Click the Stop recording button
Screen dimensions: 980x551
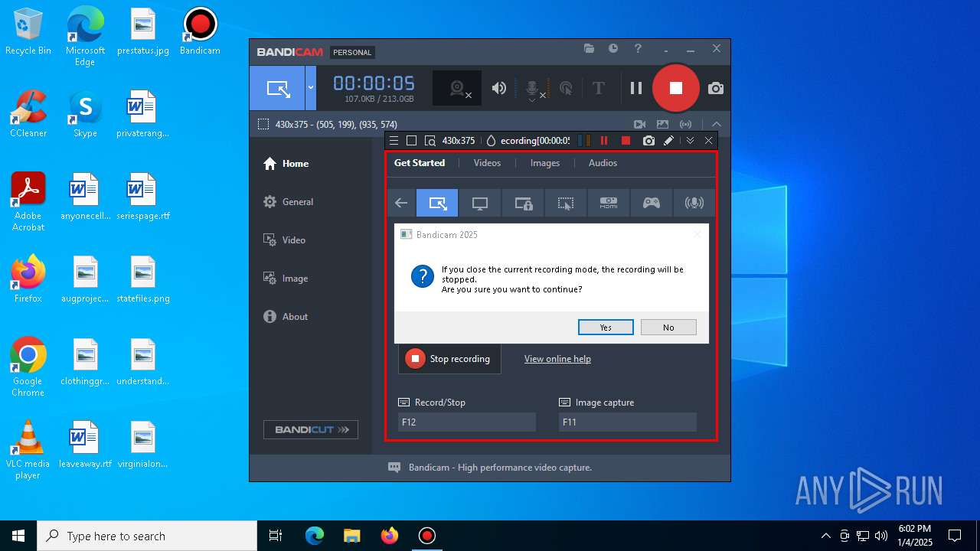coord(449,359)
